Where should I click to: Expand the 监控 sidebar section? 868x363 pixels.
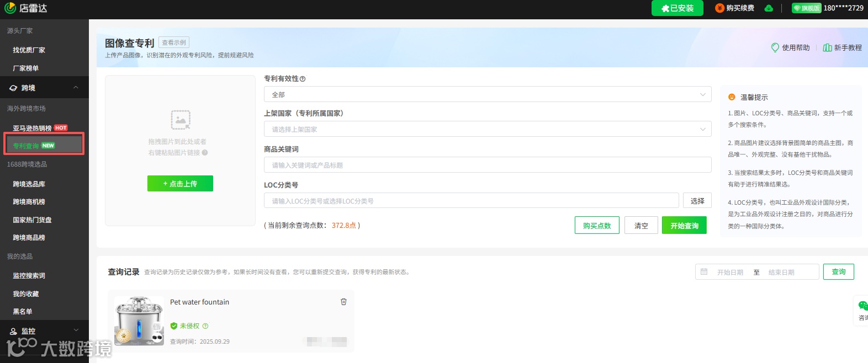coord(76,330)
